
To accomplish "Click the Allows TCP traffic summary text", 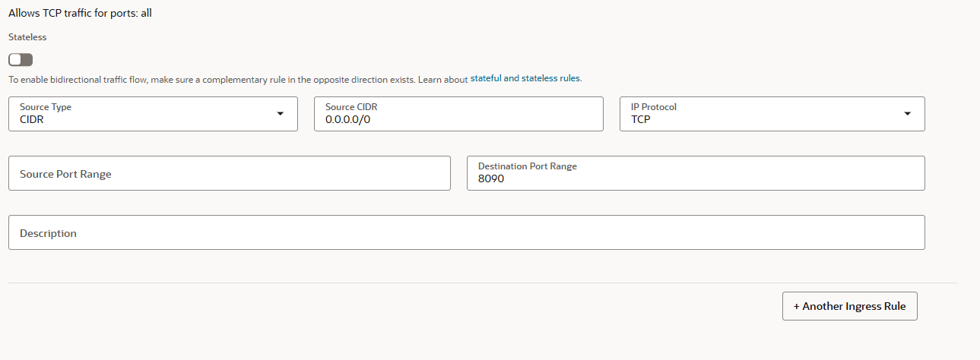I will 80,14.
